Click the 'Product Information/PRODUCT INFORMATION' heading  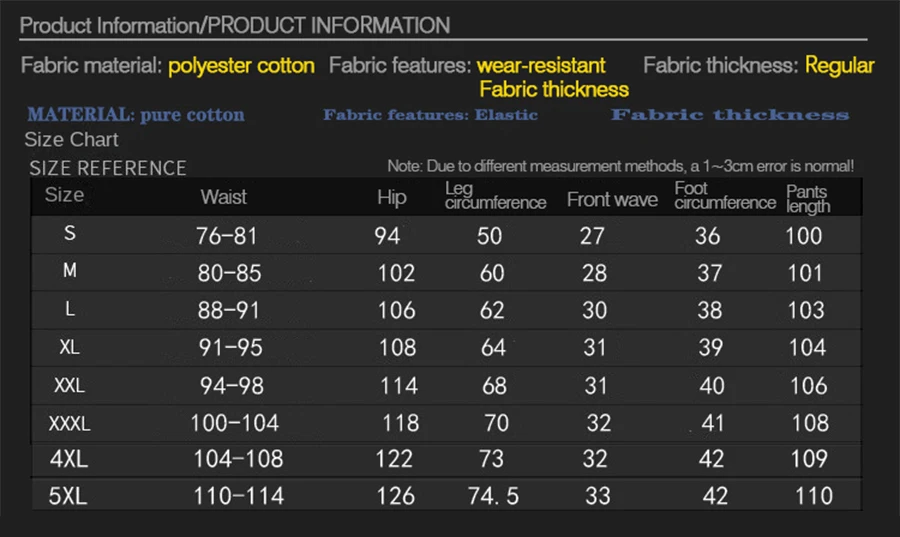tap(235, 25)
